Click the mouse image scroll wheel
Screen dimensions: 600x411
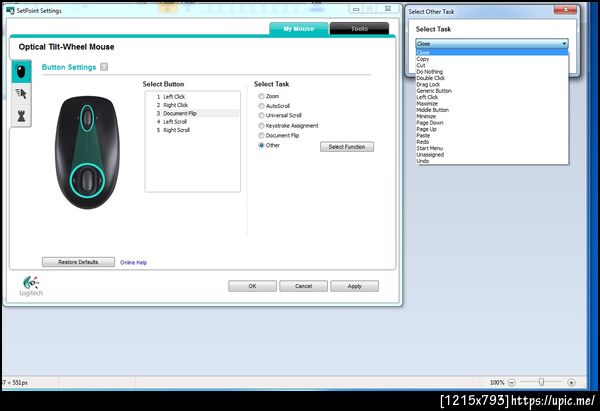[87, 118]
